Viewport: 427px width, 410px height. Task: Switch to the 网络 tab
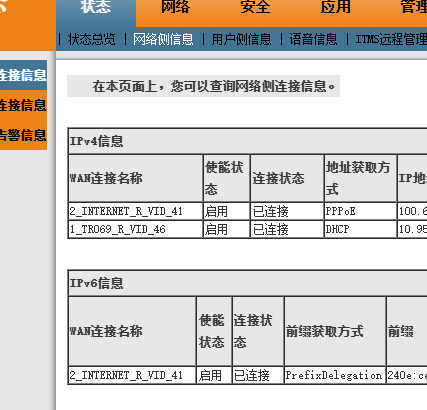click(175, 7)
